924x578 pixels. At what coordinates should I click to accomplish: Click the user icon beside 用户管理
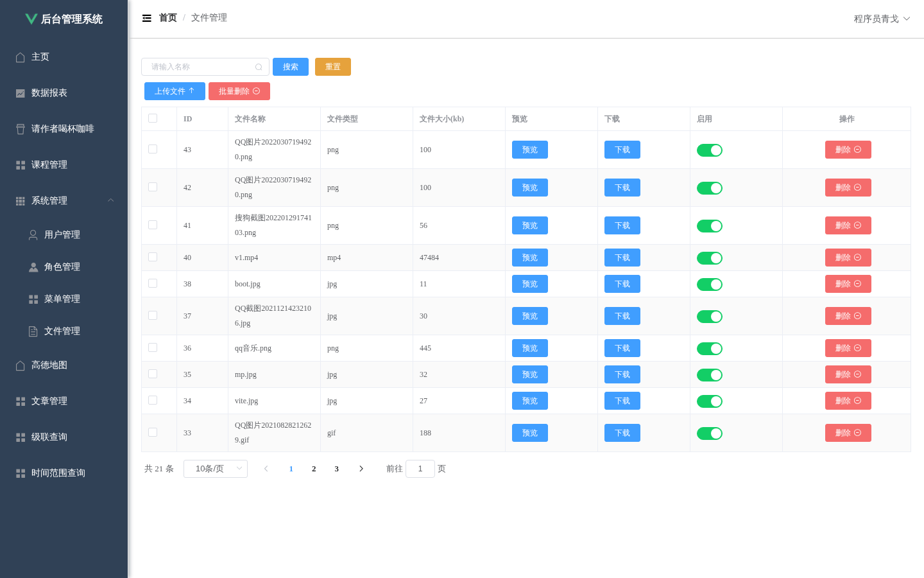pos(33,235)
